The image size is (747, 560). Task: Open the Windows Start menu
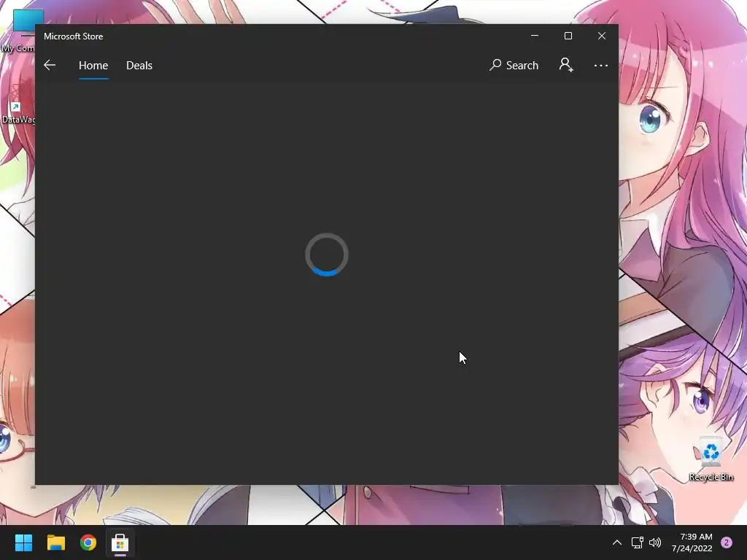tap(23, 542)
